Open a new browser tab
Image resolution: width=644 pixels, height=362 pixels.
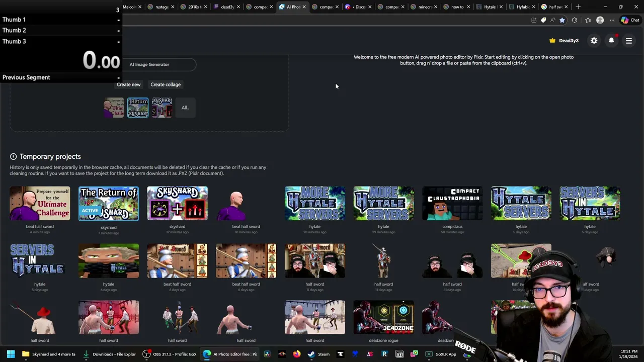[x=578, y=7]
